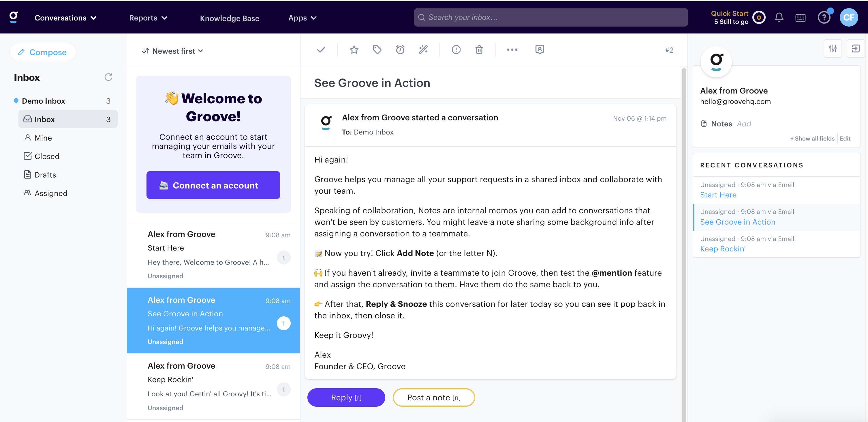This screenshot has width=868, height=422.
Task: Open the Newest first sorting dropdown
Action: click(x=172, y=51)
